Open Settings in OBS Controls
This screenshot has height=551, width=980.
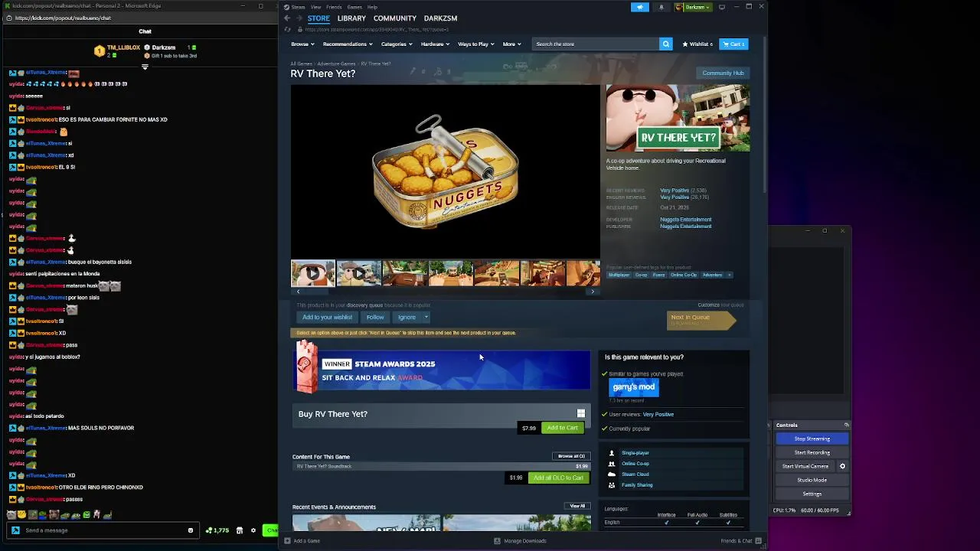812,494
